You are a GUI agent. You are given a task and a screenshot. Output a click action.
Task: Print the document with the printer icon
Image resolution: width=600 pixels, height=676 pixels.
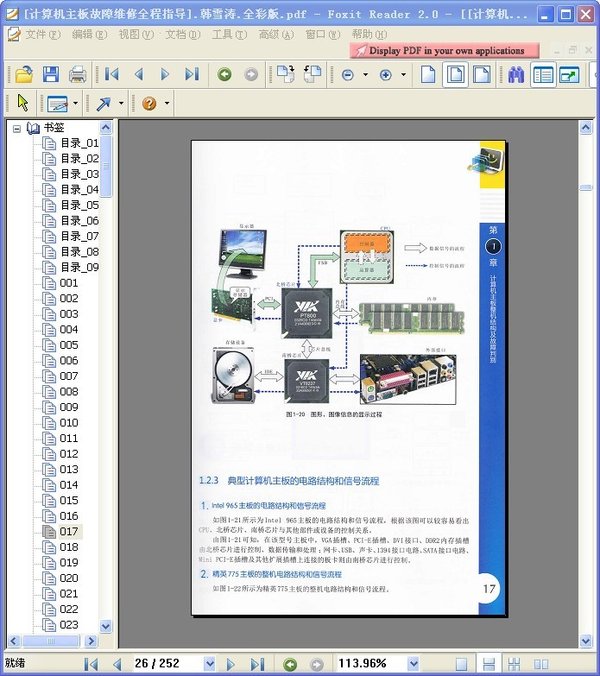(x=78, y=74)
